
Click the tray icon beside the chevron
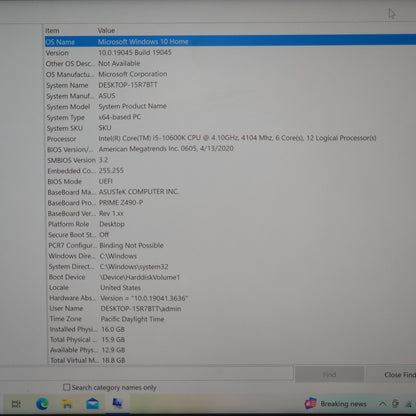(x=395, y=404)
